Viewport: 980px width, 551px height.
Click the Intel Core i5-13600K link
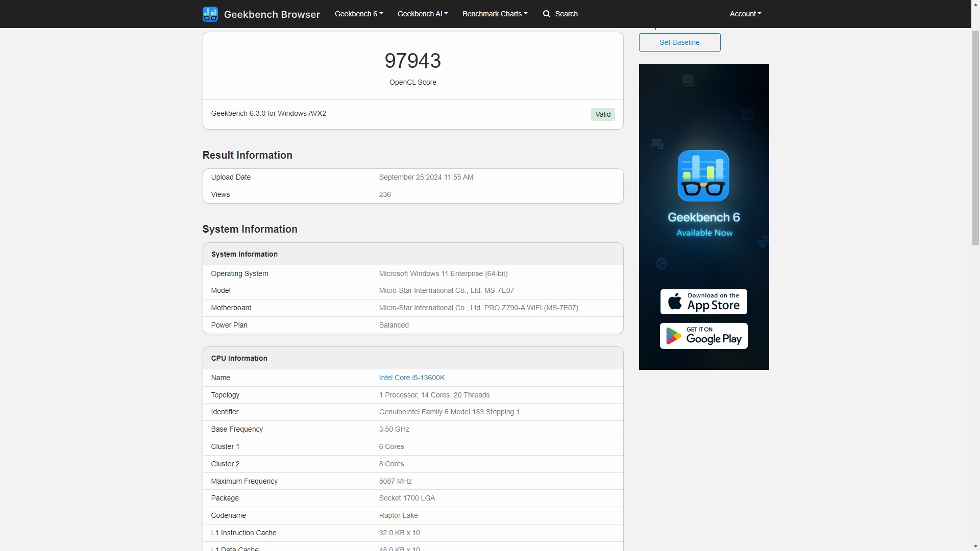click(x=411, y=377)
